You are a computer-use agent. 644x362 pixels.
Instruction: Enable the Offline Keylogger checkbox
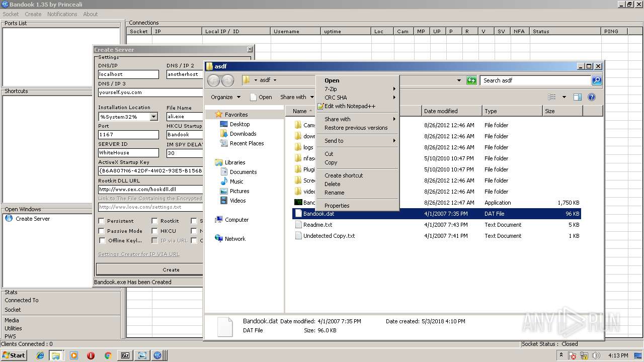(x=102, y=240)
